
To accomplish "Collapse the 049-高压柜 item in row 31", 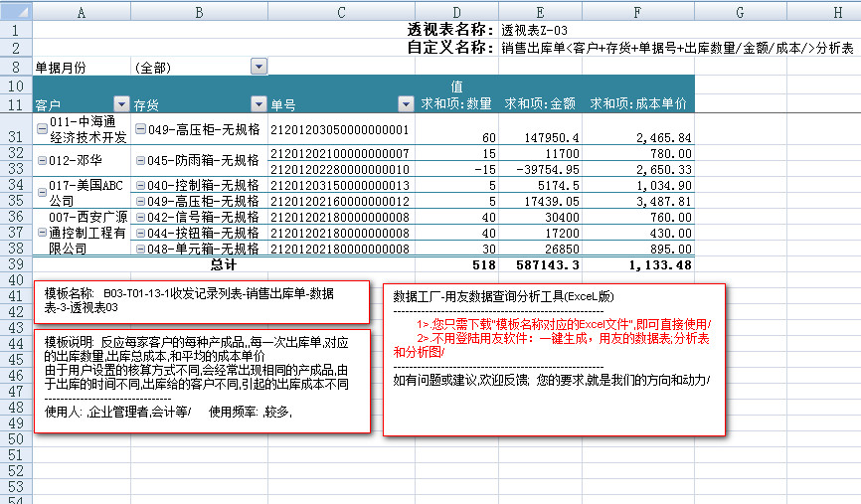I will (140, 129).
